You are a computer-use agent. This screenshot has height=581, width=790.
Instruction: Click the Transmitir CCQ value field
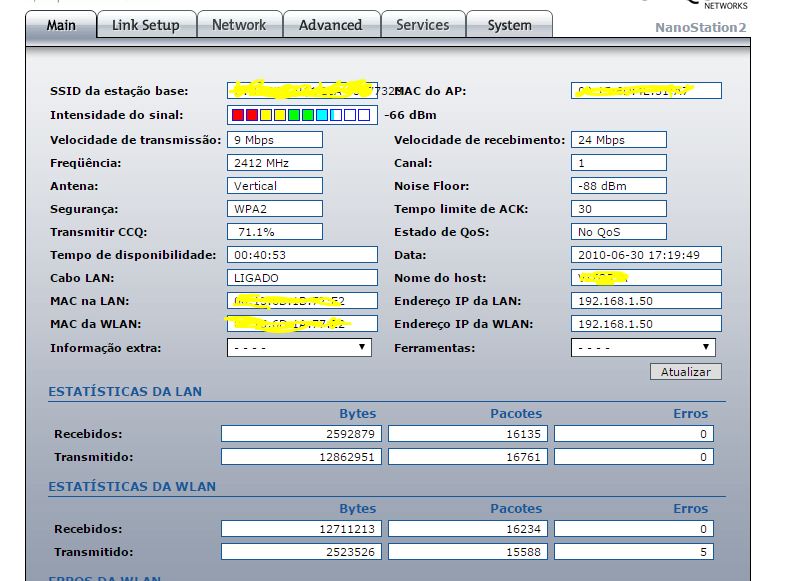275,232
